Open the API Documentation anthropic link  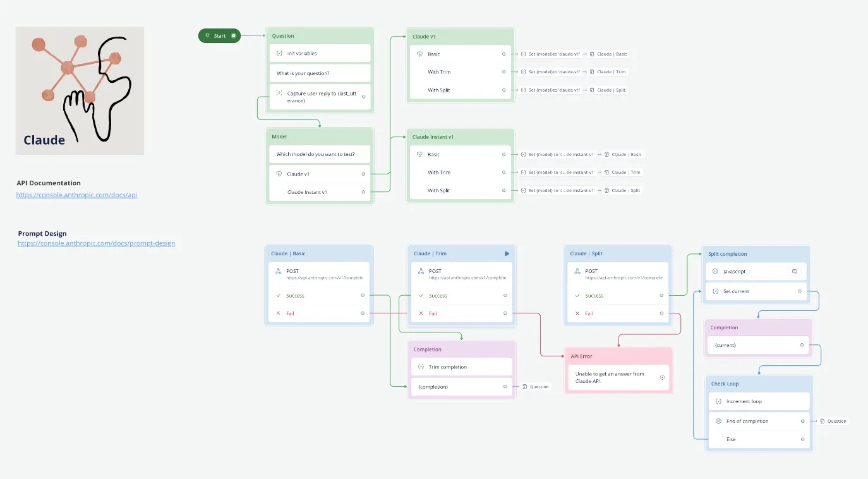point(77,195)
